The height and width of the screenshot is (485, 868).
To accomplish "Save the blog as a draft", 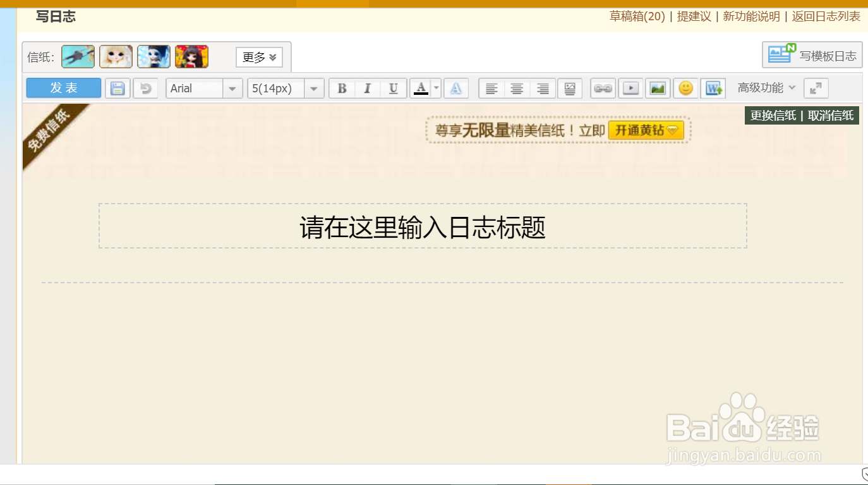I will click(118, 88).
